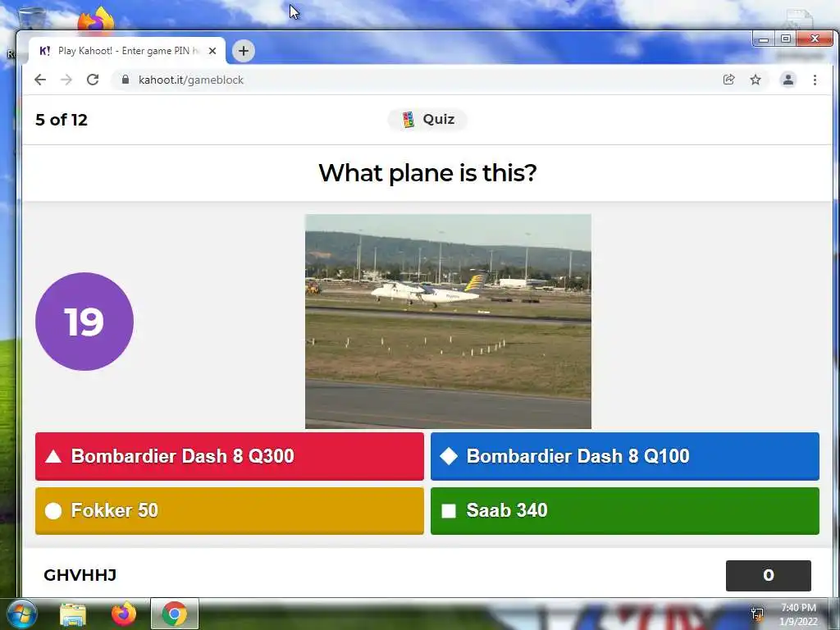Go back using browser back arrow
Image resolution: width=840 pixels, height=630 pixels.
tap(40, 80)
